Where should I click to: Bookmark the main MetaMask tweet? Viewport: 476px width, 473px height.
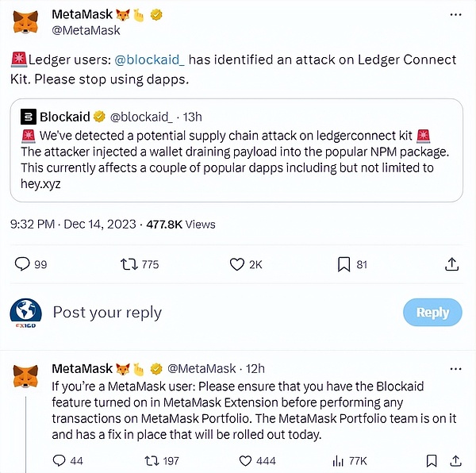344,264
